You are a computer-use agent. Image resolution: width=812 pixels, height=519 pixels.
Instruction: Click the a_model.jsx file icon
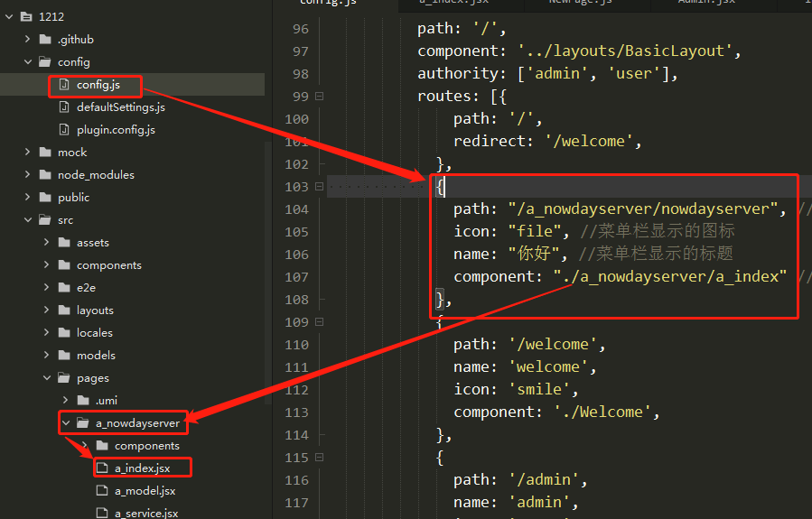coord(103,490)
